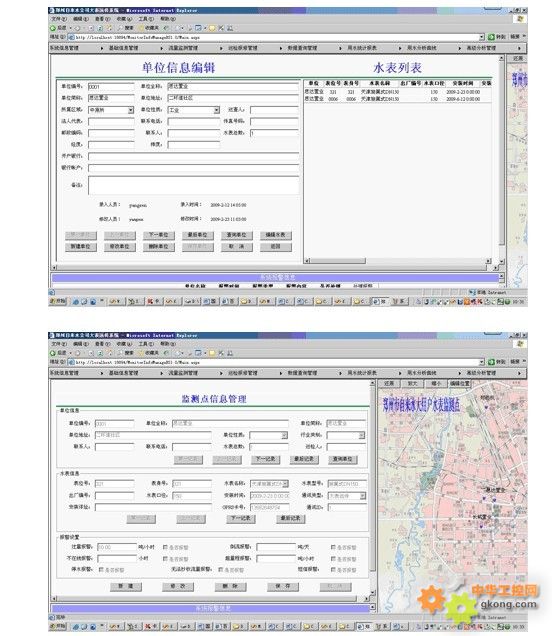Click 保存 button in lower monitoring form
The image size is (552, 636).
tap(283, 587)
